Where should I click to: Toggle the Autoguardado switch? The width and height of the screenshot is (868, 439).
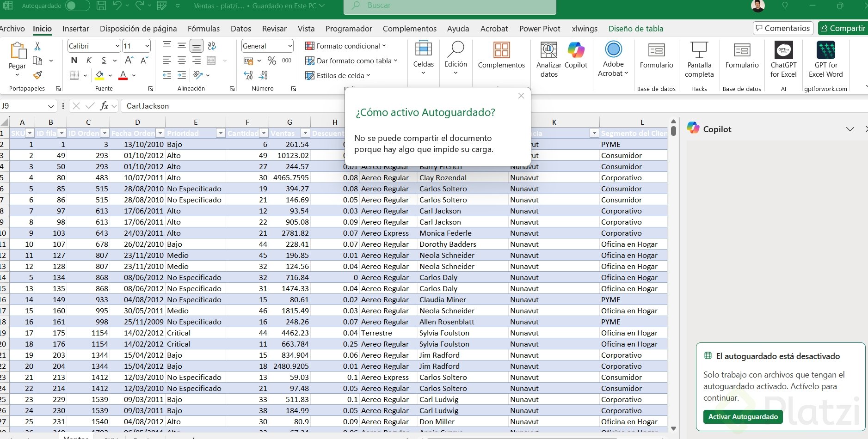[77, 6]
